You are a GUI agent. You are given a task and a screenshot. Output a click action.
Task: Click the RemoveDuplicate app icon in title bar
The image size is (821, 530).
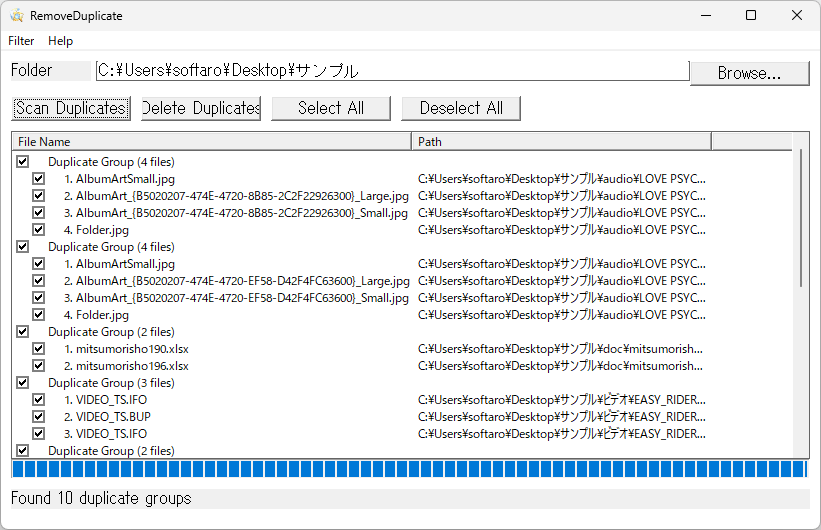click(x=17, y=16)
